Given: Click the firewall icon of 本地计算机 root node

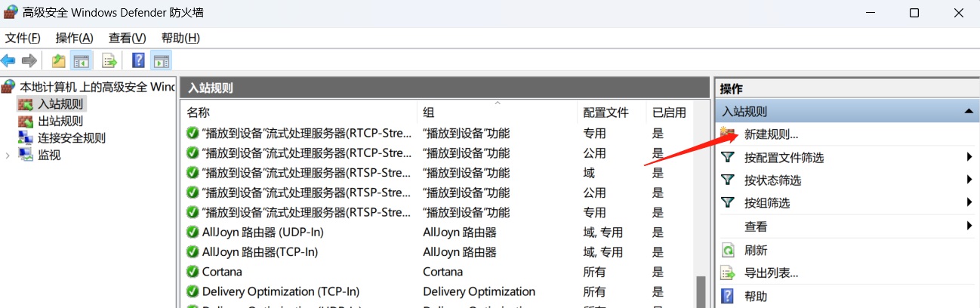Looking at the screenshot, I should (x=9, y=86).
